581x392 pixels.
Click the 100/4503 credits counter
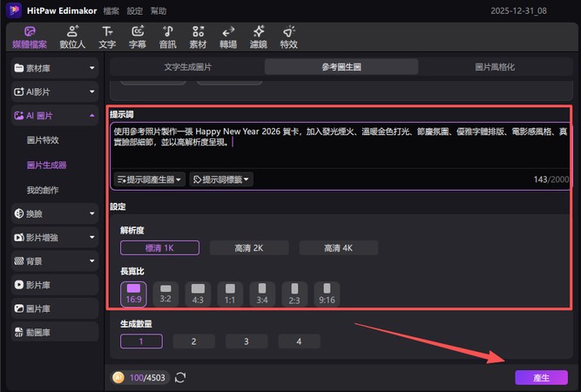[x=147, y=377]
